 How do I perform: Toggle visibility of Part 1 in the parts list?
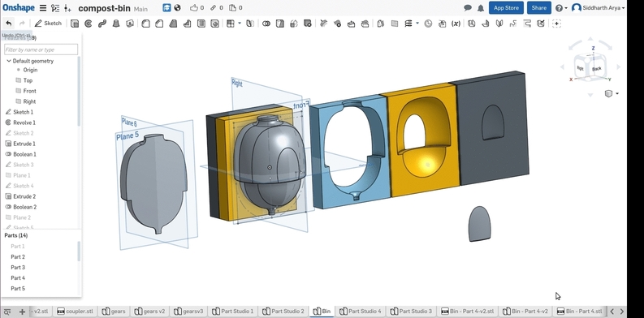click(x=18, y=246)
